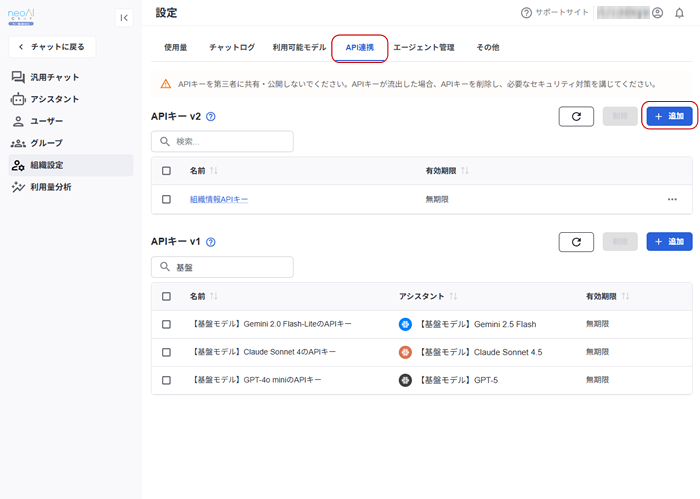700x499 pixels.
Task: Open アシスタント in the sidebar
Action: point(71,99)
